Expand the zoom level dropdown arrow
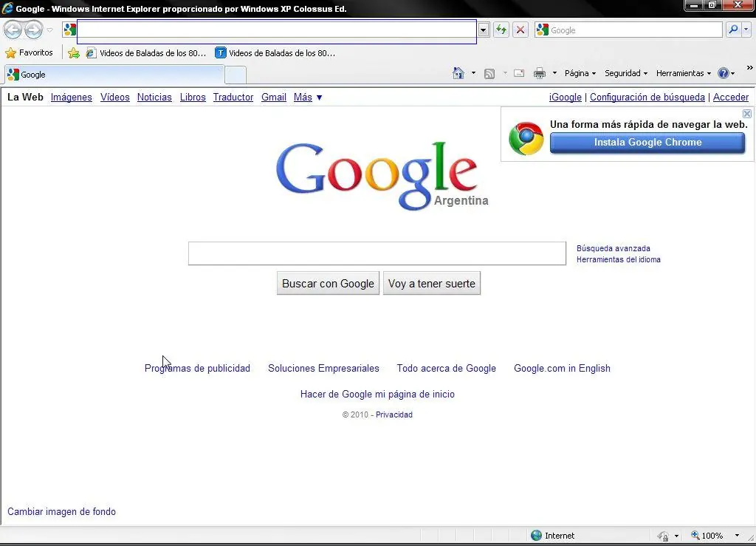The height and width of the screenshot is (546, 756). coord(737,536)
